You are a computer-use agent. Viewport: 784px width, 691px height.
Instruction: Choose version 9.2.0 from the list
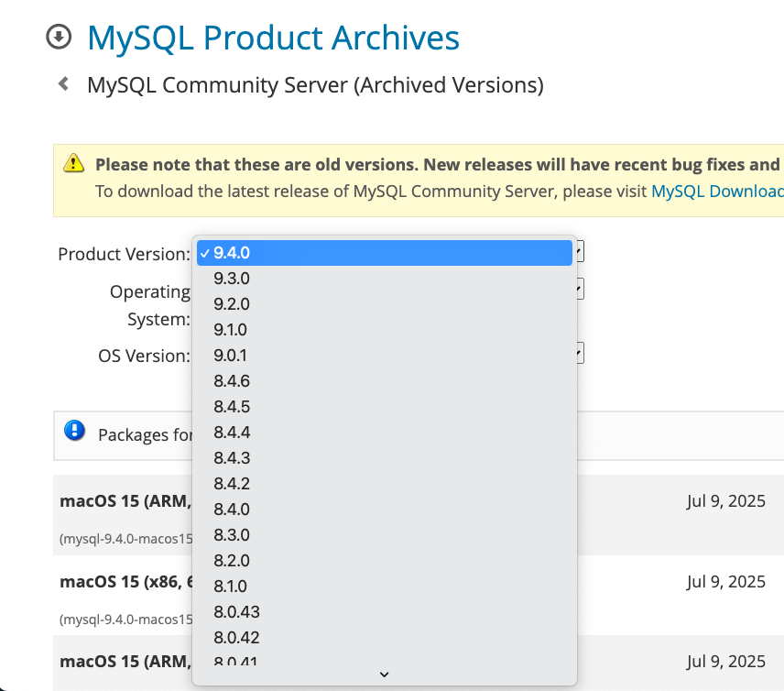tap(385, 303)
